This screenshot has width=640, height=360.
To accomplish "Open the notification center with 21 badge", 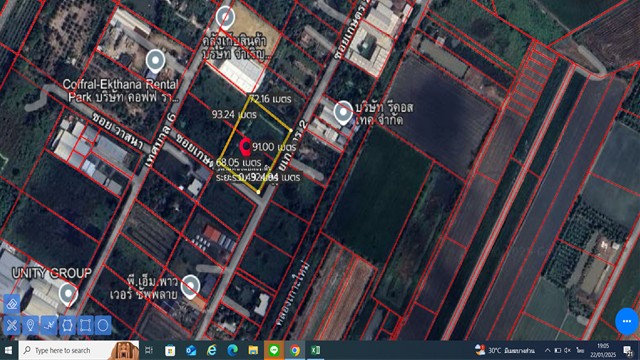I will (628, 351).
